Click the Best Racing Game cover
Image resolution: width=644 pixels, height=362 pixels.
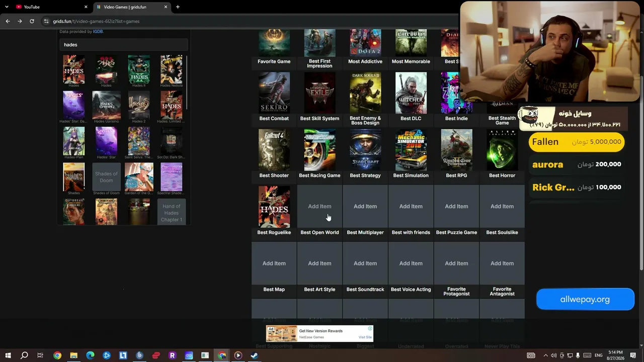[x=319, y=150]
